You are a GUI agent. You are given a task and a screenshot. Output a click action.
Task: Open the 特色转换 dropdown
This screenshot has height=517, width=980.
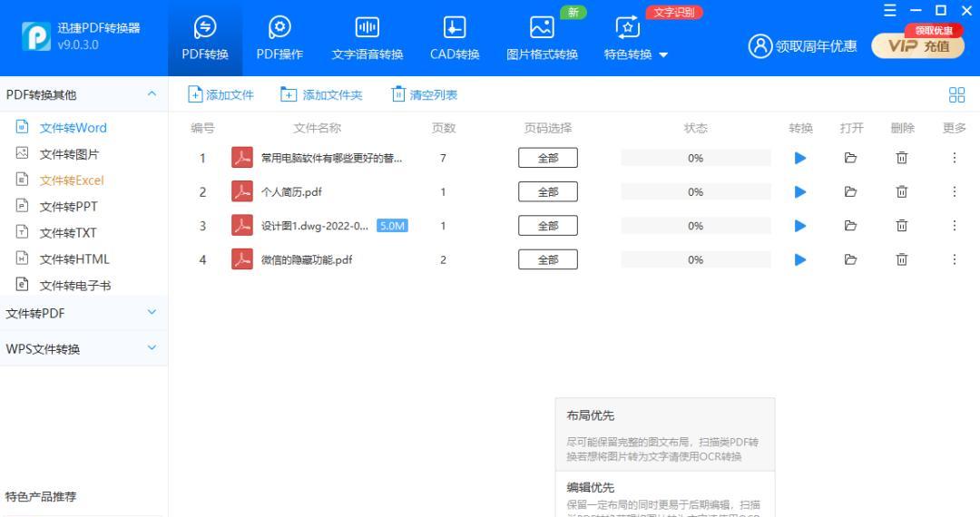(x=635, y=38)
